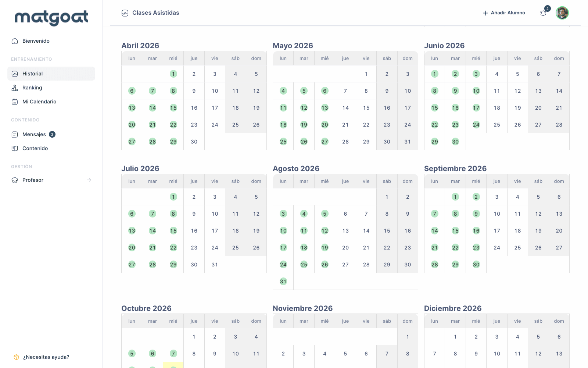Image resolution: width=588 pixels, height=368 pixels.
Task: Select day 4 in Mayo 2026
Action: [283, 91]
